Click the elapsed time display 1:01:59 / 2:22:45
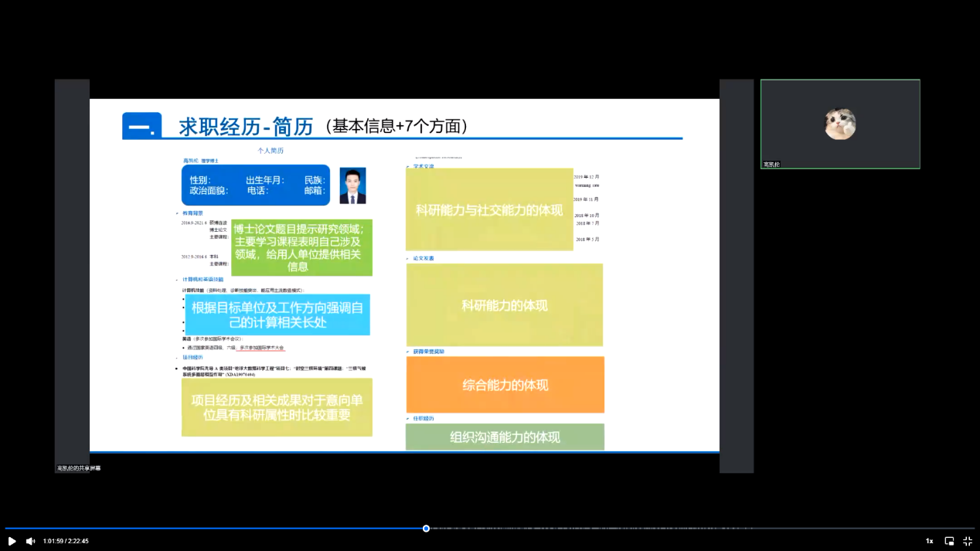 point(66,541)
